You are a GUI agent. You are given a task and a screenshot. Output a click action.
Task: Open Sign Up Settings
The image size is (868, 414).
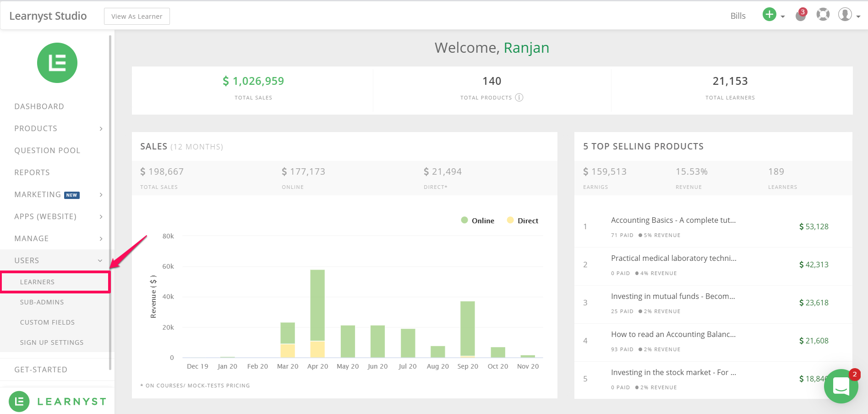[x=52, y=342]
